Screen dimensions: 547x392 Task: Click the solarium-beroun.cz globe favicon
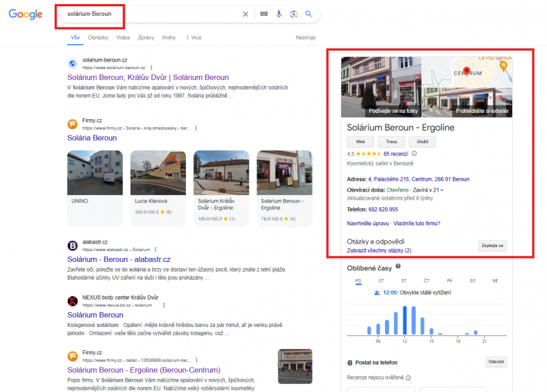72,64
